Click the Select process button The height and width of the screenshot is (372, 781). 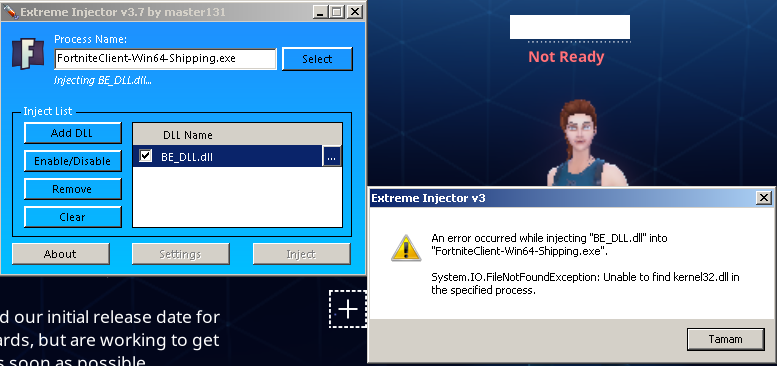317,59
